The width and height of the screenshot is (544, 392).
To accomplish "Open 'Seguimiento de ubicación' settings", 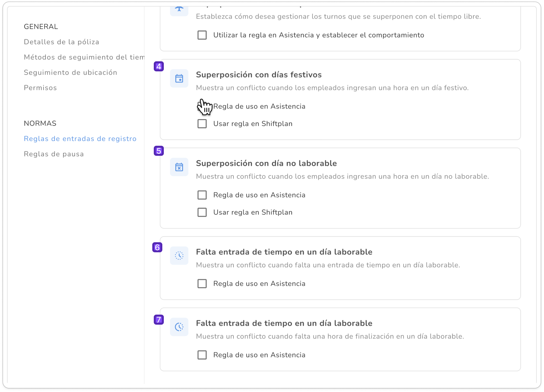I will pyautogui.click(x=70, y=73).
